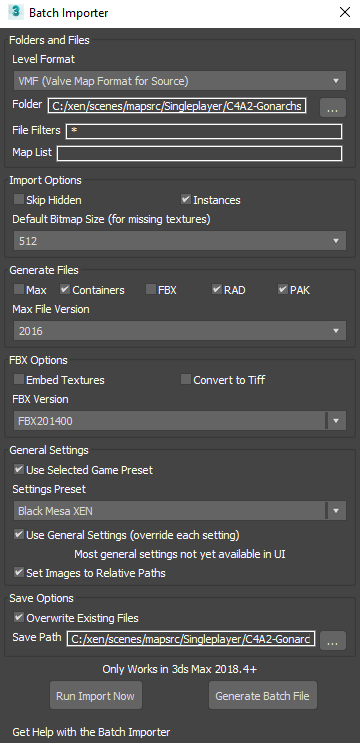Click the File Filters input field
360x743 pixels.
point(204,131)
